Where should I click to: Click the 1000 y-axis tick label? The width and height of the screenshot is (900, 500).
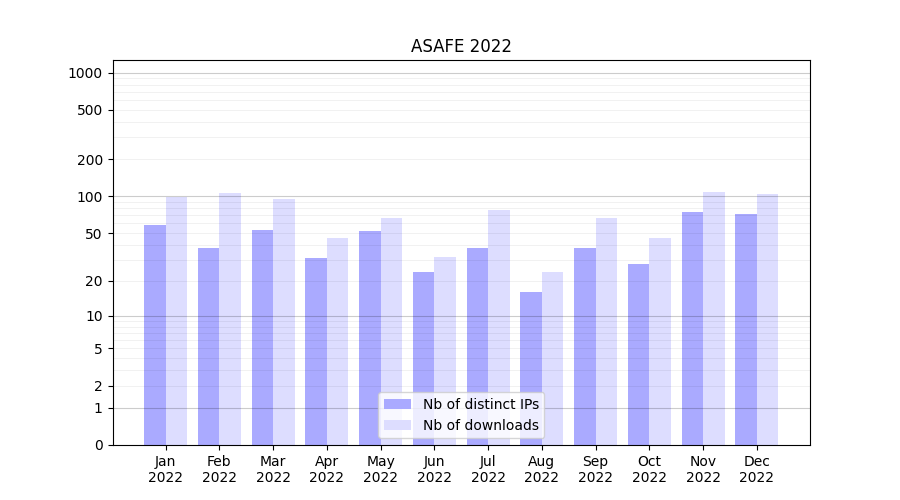click(x=85, y=73)
